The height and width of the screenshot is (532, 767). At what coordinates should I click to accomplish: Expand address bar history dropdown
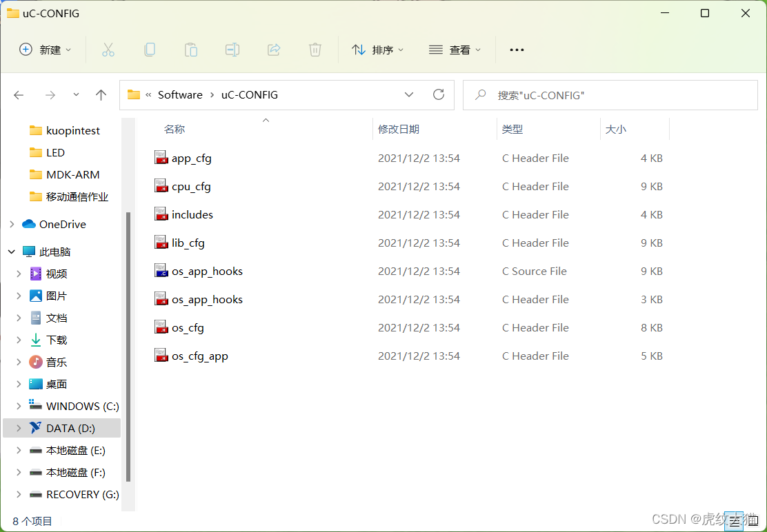pos(409,95)
